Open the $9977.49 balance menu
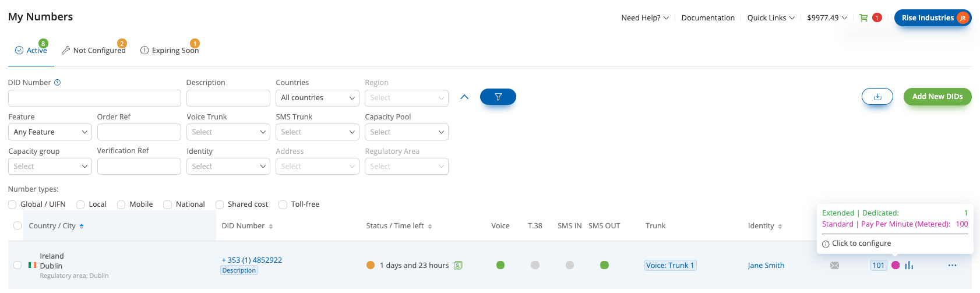This screenshot has height=293, width=980. tap(827, 18)
